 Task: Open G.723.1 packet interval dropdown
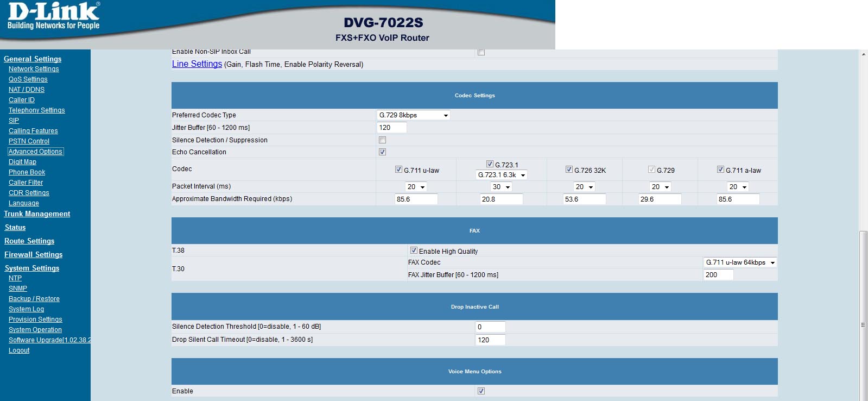(502, 187)
